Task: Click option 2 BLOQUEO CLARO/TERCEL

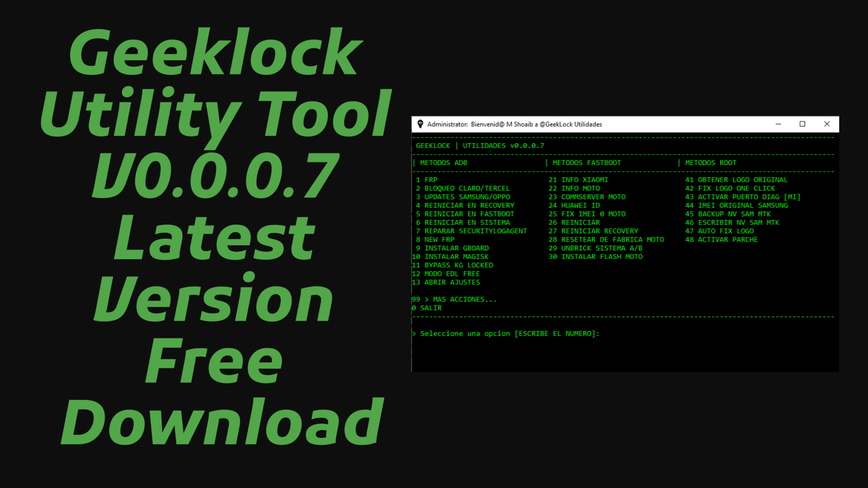Action: 464,188
